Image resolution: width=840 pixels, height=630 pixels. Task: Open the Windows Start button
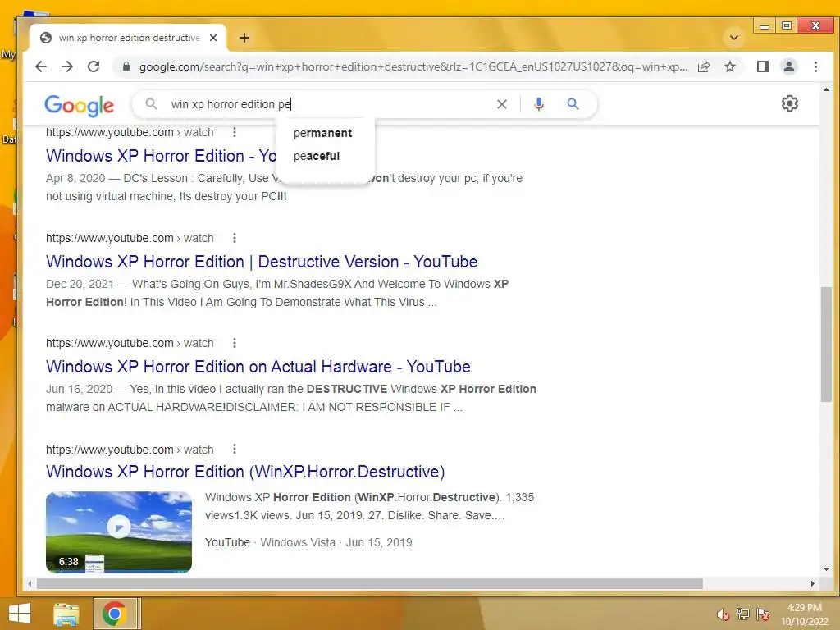[20, 614]
